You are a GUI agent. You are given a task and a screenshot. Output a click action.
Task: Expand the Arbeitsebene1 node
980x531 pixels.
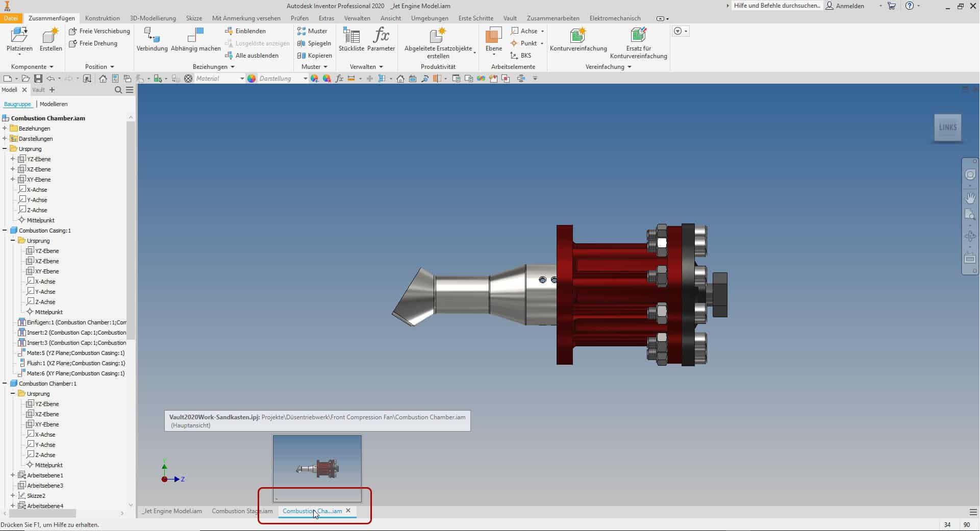pyautogui.click(x=13, y=475)
